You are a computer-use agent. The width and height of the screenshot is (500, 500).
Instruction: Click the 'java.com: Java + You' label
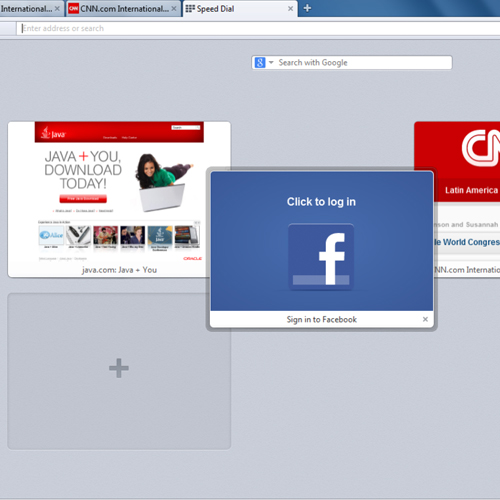(x=119, y=270)
